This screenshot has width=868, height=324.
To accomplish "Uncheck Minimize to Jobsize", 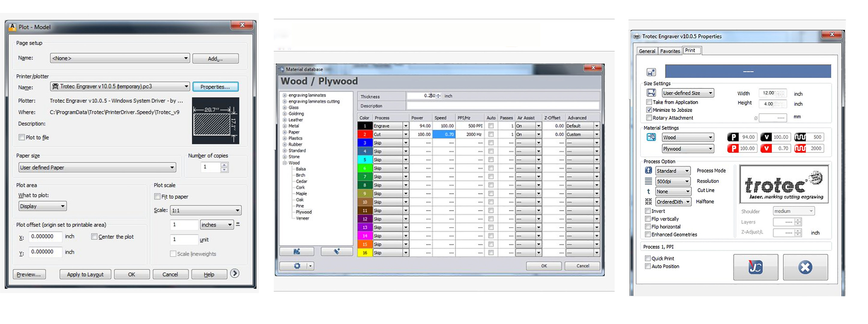I will [649, 110].
